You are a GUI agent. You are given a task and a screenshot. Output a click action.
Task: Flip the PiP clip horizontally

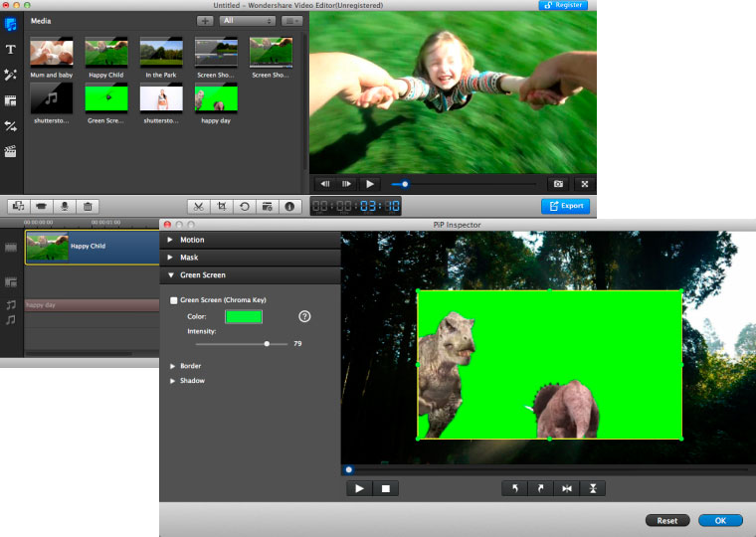566,488
